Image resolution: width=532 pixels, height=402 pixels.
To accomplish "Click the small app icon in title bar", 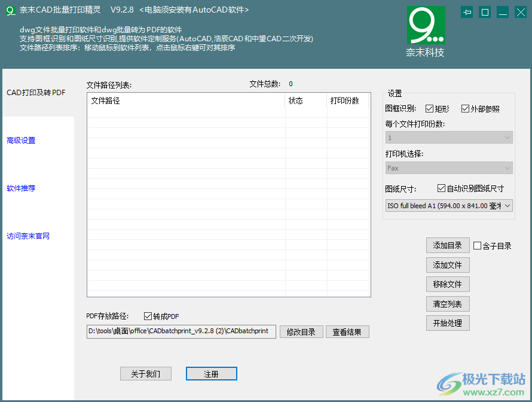I will [11, 11].
